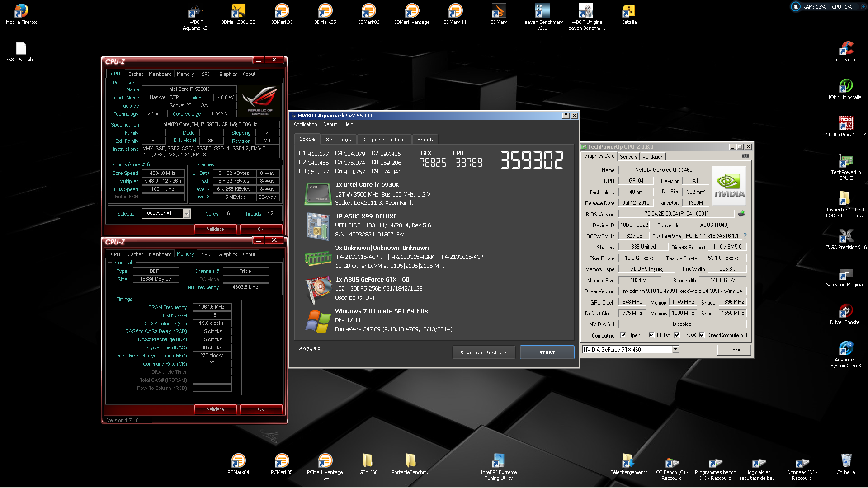This screenshot has width=868, height=488.
Task: Click GPU-Z BIOS save chip icon
Action: pyautogui.click(x=741, y=214)
